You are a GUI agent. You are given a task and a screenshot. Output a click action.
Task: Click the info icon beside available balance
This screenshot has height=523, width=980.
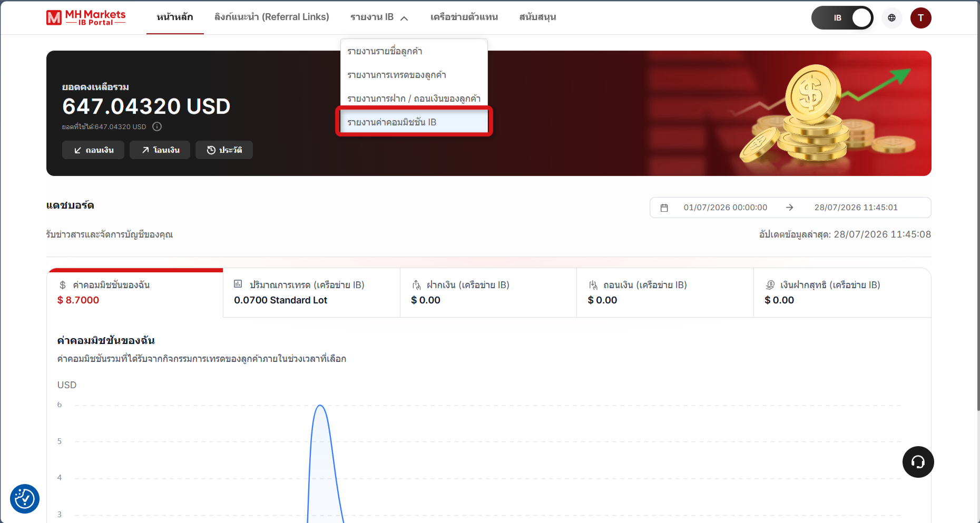point(157,126)
